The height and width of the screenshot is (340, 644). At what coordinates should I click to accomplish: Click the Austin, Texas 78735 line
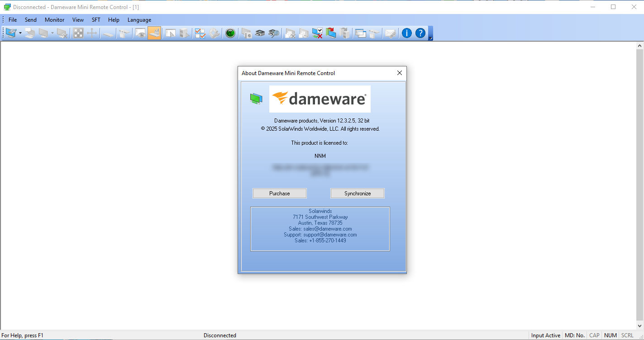pyautogui.click(x=320, y=223)
